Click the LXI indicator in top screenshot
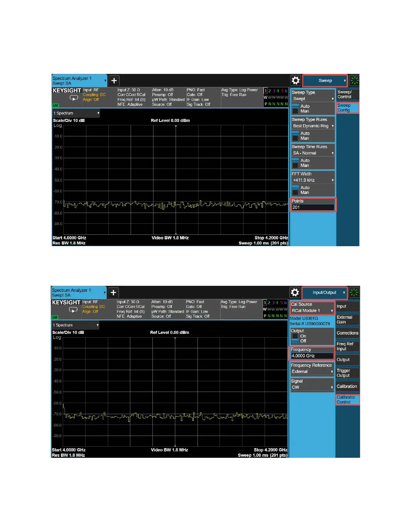411x532 pixels. click(55, 105)
